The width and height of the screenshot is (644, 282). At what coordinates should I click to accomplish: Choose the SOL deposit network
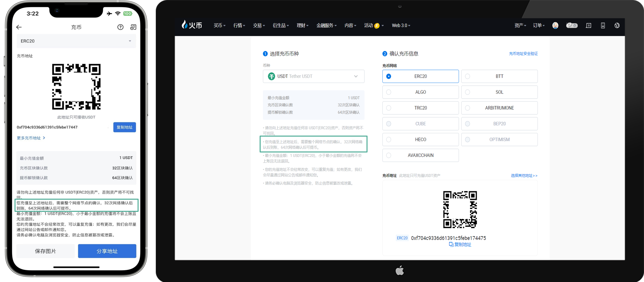pos(499,92)
